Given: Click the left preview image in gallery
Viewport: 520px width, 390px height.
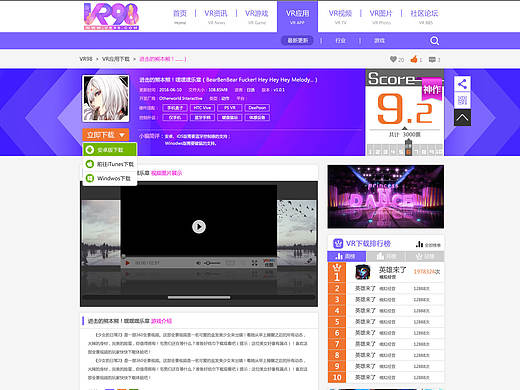Looking at the screenshot, I should pyautogui.click(x=100, y=232).
